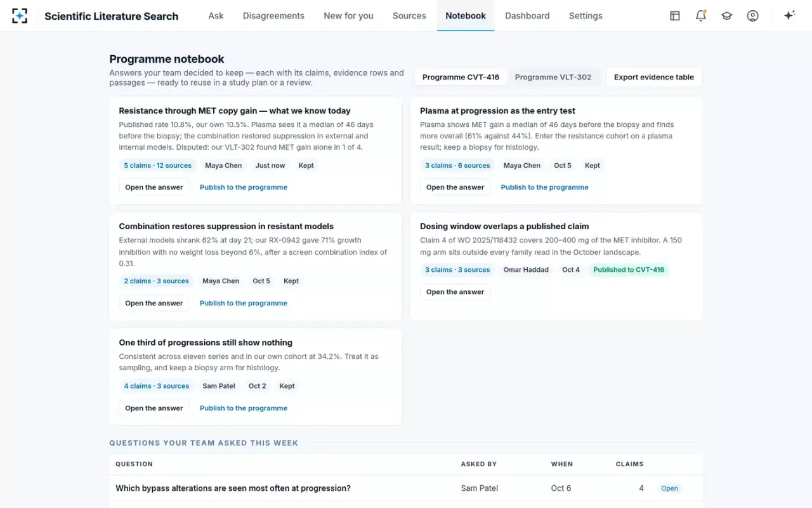Open the layout panel icon in header
This screenshot has width=812, height=508.
(675, 16)
